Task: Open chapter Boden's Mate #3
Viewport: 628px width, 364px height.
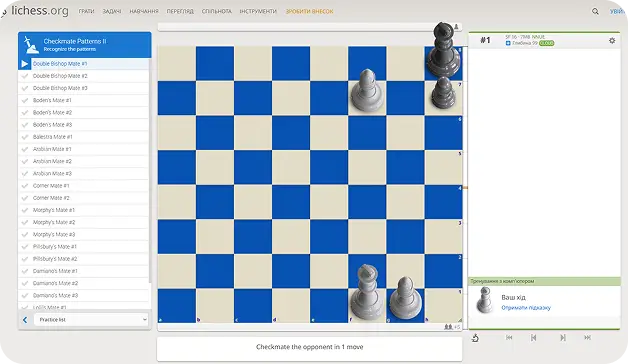Action: pos(84,125)
